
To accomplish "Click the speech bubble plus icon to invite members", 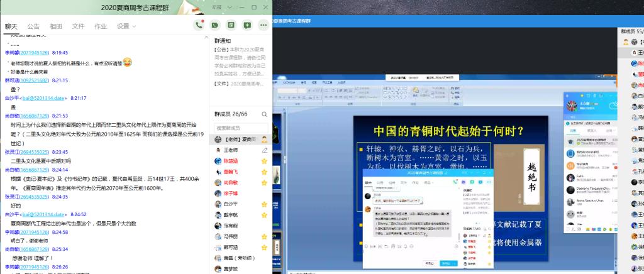I will pos(247,25).
